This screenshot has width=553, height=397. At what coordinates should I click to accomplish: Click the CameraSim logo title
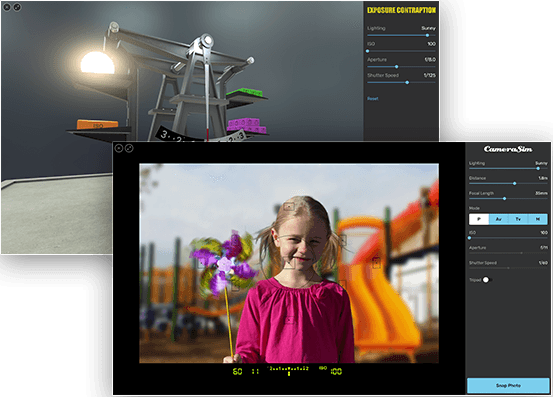[x=508, y=149]
